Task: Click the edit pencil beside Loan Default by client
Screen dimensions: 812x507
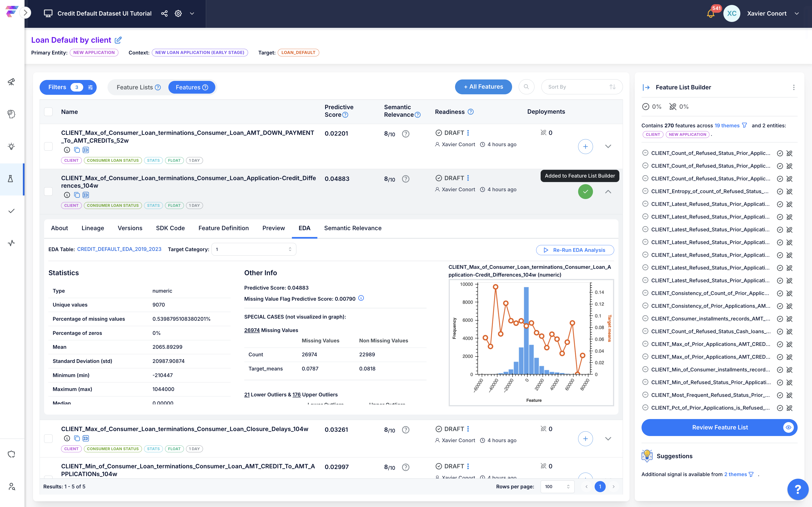Action: pos(118,40)
